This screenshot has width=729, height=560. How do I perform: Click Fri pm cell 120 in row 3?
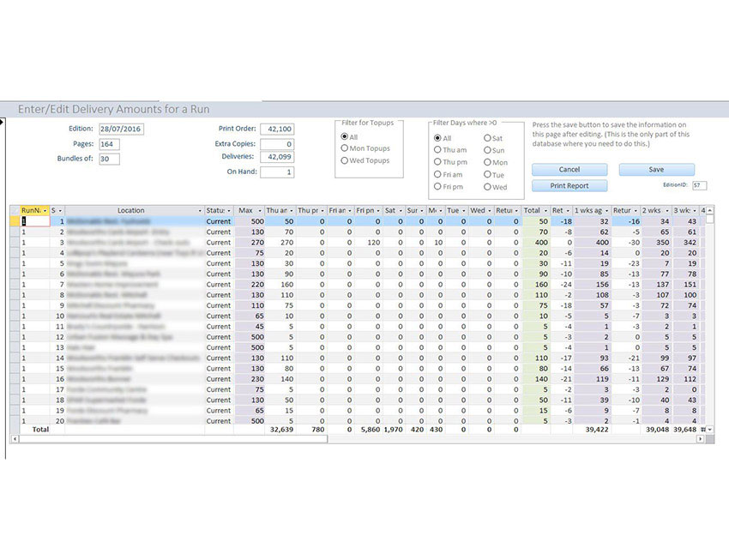click(x=368, y=243)
